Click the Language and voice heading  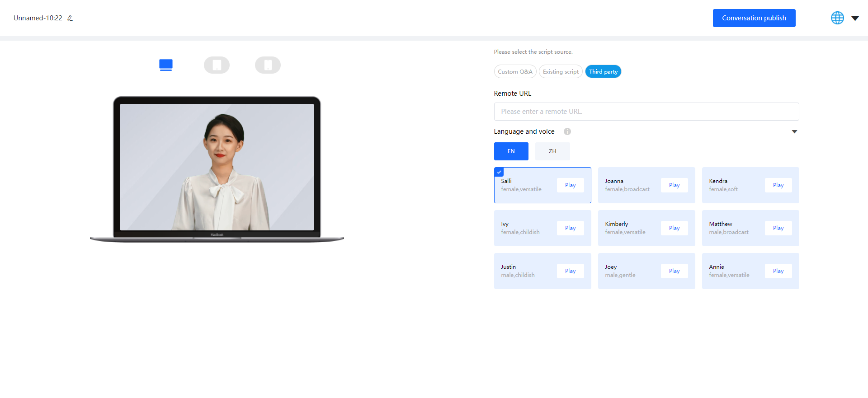click(x=524, y=131)
